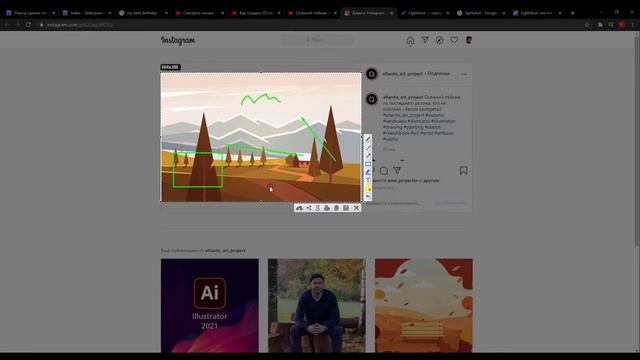Image resolution: width=640 pixels, height=360 pixels.
Task: Click the publish comment button
Action: tap(451, 203)
